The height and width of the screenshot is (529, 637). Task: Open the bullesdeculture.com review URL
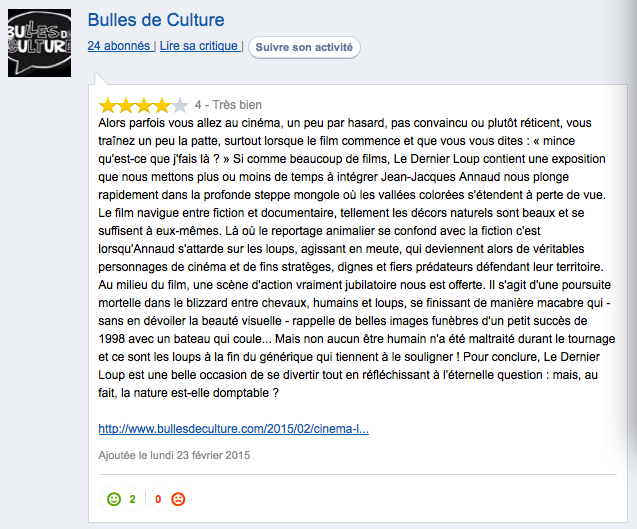[234, 429]
